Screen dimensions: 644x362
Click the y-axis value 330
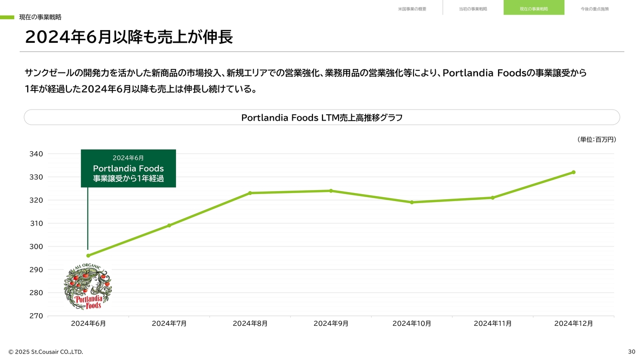click(37, 177)
